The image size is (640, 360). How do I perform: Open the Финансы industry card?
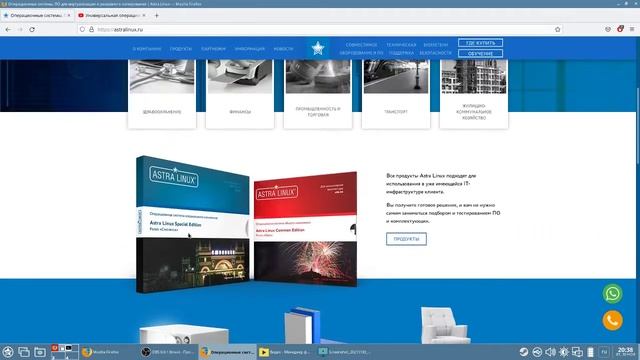point(240,94)
